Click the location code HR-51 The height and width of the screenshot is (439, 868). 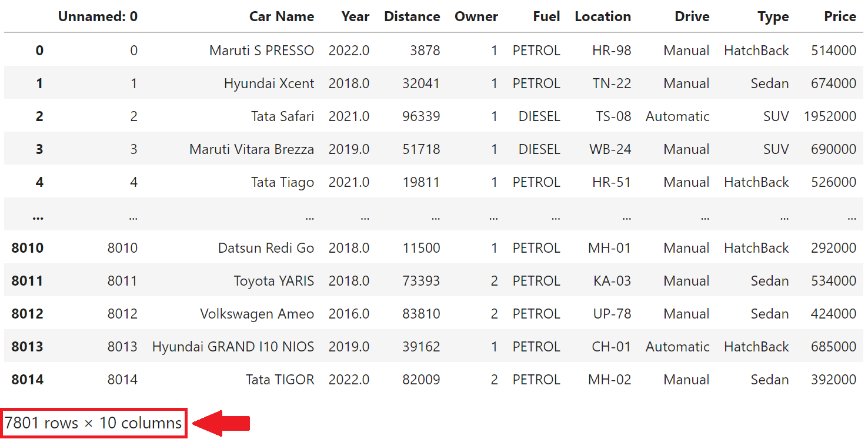point(612,182)
